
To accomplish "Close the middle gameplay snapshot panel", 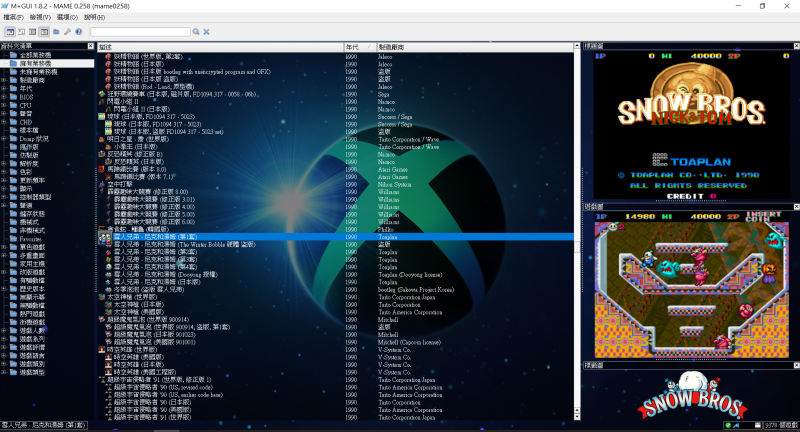I will pos(796,207).
